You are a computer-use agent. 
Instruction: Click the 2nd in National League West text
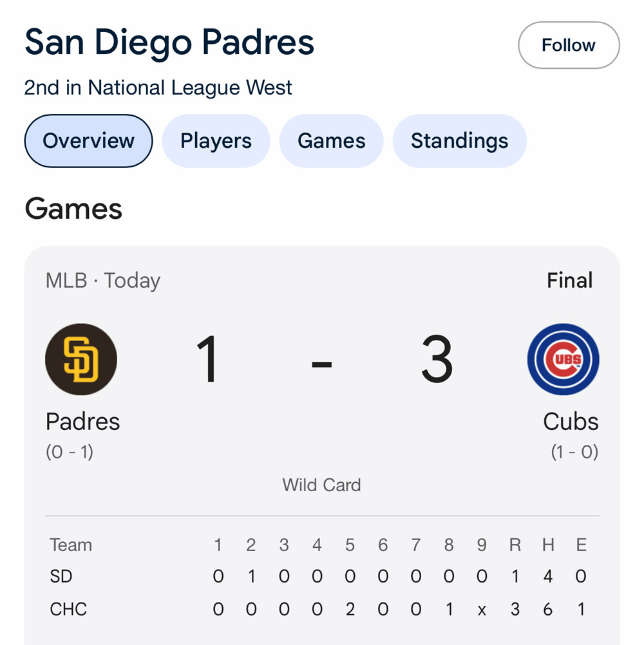(158, 88)
